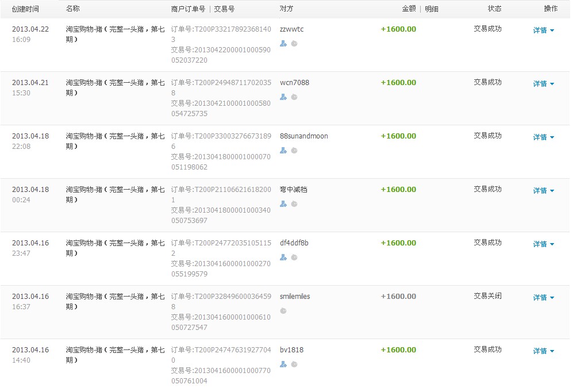The height and width of the screenshot is (392, 584).
Task: Open grey chat icon under df4ddf8b
Action: (294, 258)
